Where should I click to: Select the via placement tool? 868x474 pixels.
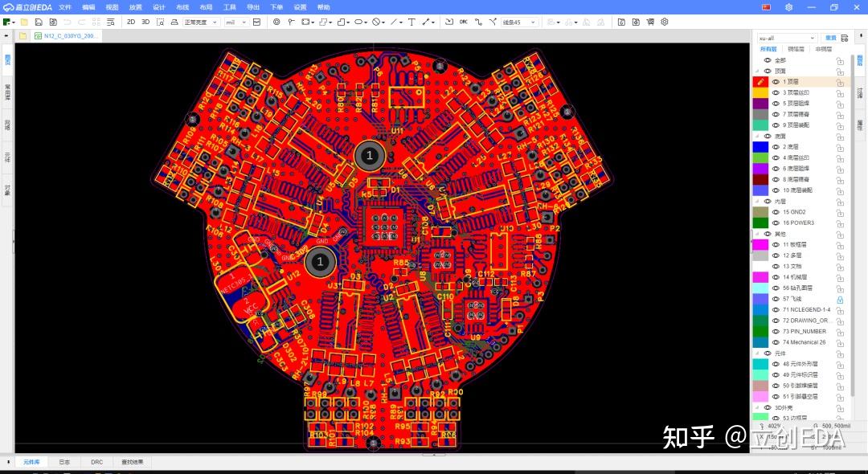[276, 22]
